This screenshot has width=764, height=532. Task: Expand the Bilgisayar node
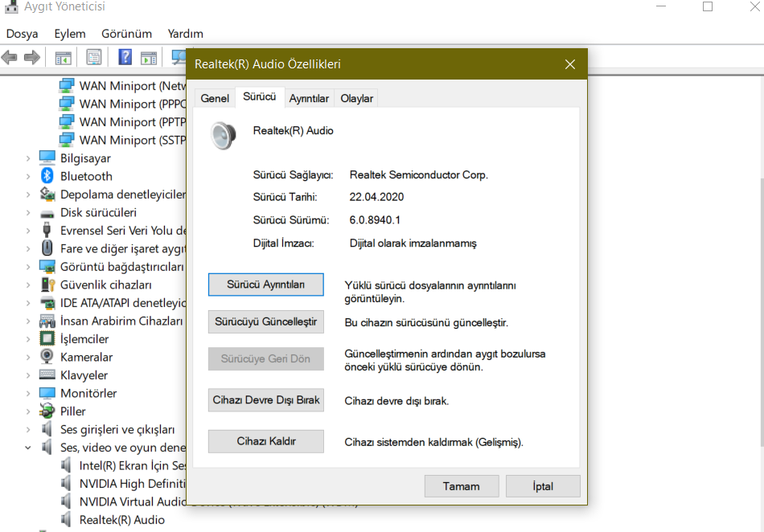coord(28,158)
